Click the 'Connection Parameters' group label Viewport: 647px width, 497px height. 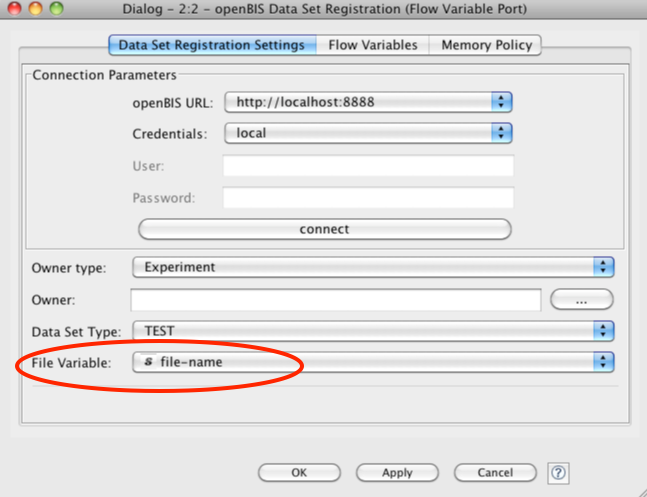(x=104, y=75)
